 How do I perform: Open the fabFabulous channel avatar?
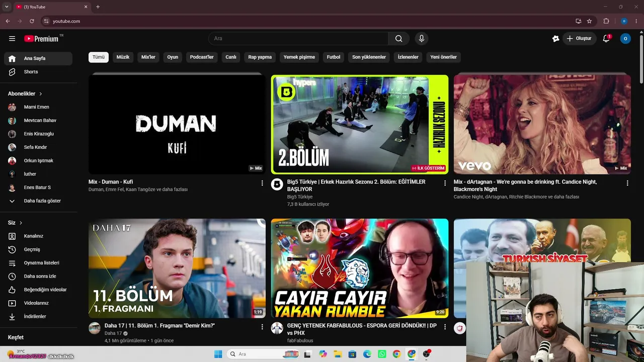277,328
